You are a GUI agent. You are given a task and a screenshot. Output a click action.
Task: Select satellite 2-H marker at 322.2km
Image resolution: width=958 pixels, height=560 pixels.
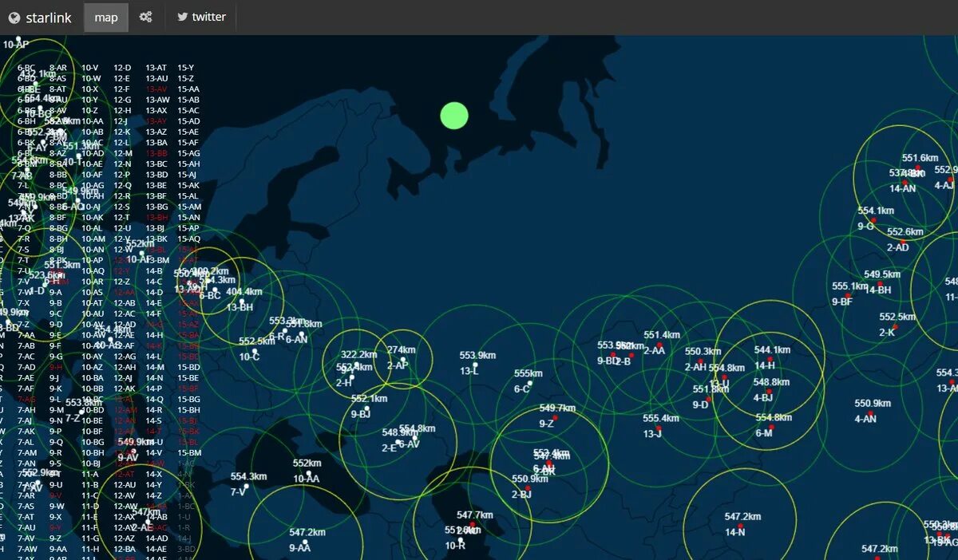tap(351, 377)
